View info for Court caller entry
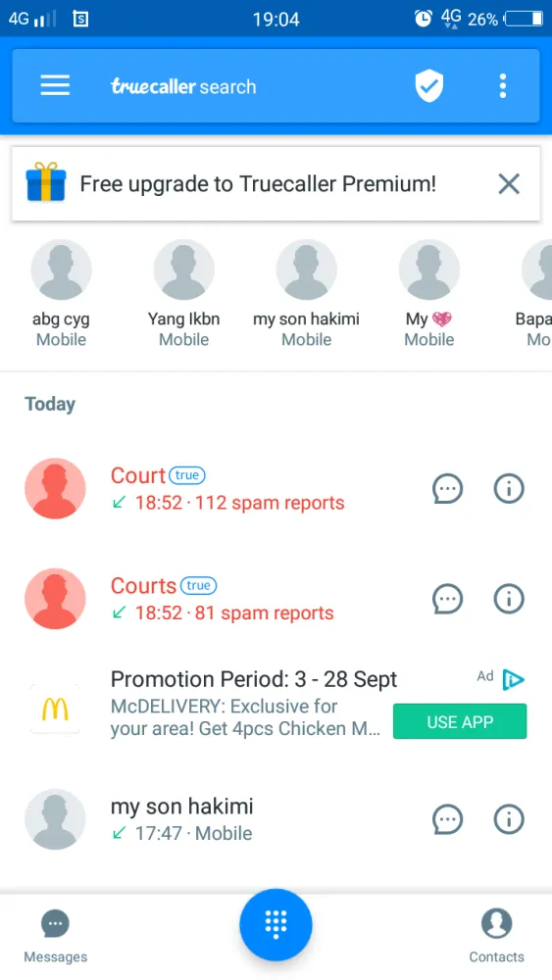The image size is (552, 980). coord(509,489)
